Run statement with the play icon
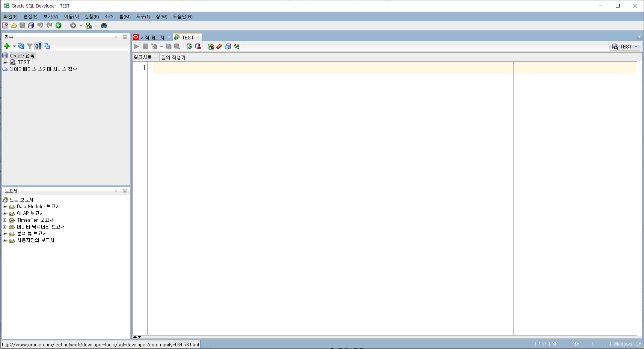The image size is (644, 349). [136, 47]
